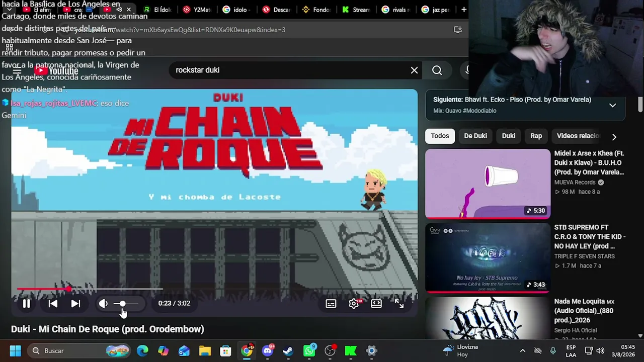
Task: Select the 'De Duki' filter chip
Action: pyautogui.click(x=475, y=136)
